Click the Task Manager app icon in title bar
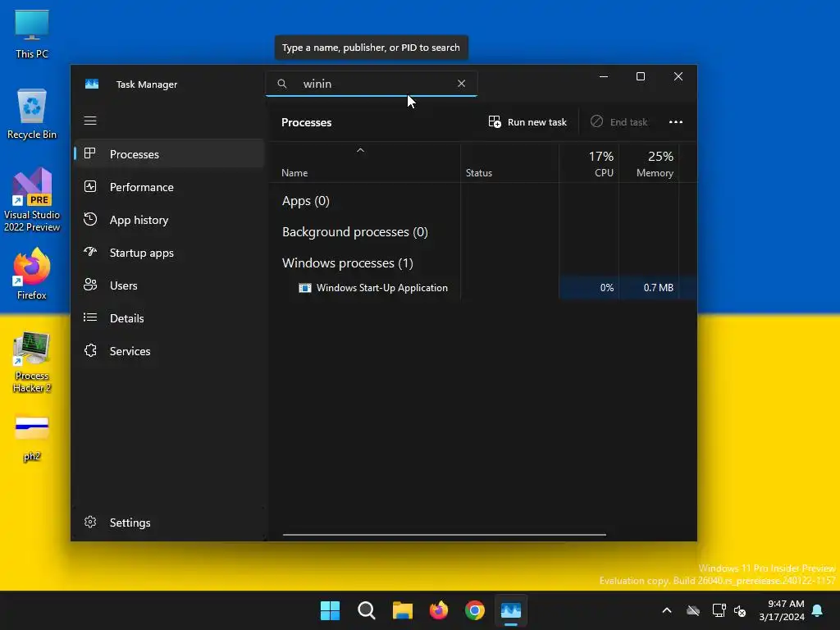840x630 pixels. (x=92, y=84)
